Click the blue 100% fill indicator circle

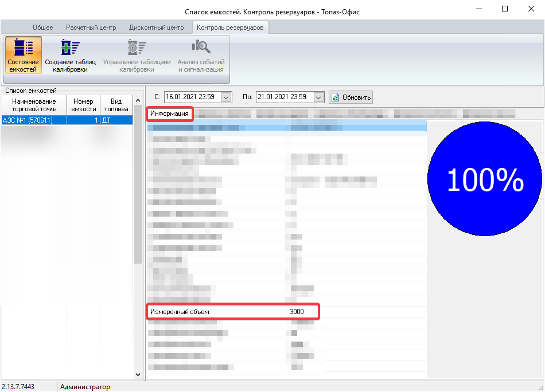(485, 180)
